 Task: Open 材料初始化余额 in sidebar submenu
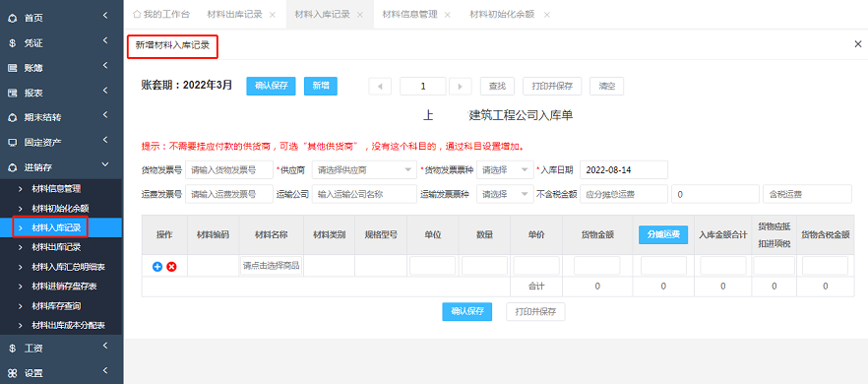click(61, 209)
